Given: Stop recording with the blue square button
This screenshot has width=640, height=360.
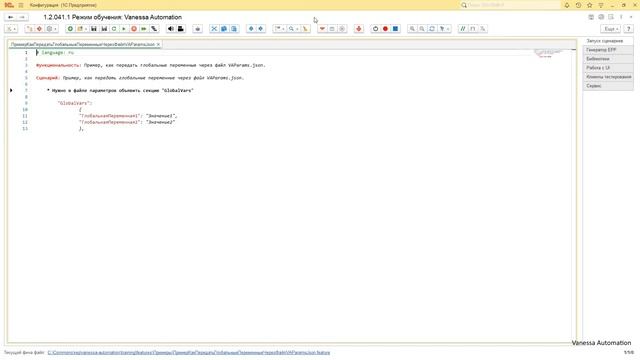Looking at the screenshot, I should (396, 29).
